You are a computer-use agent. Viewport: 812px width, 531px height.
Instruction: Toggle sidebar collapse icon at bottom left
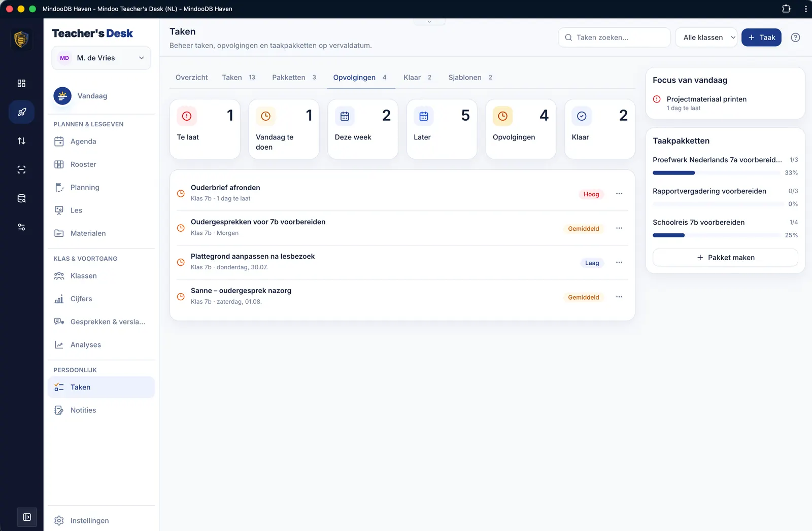click(x=27, y=517)
